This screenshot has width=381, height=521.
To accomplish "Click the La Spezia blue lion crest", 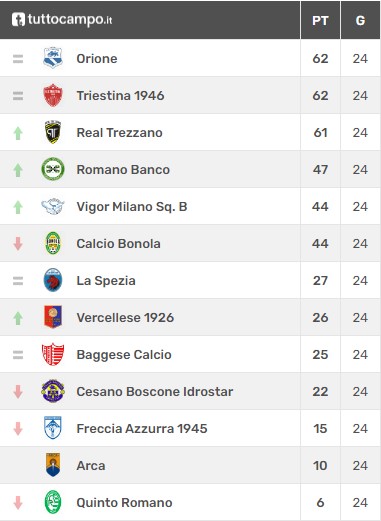I will [53, 280].
